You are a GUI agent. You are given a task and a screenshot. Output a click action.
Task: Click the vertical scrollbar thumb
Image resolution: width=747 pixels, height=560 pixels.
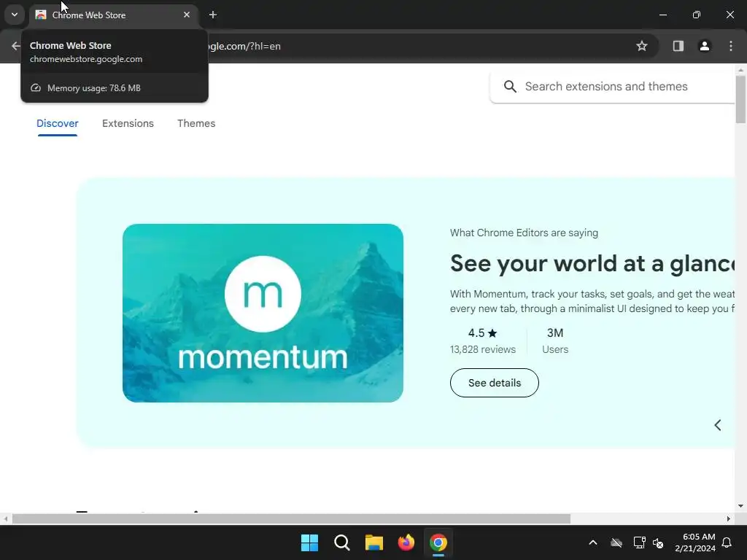tap(740, 99)
